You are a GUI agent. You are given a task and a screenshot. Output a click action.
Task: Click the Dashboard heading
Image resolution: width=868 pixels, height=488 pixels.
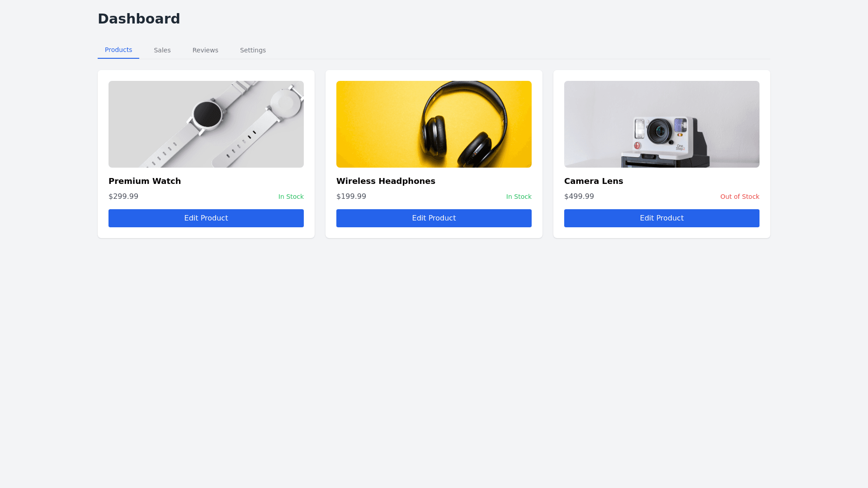[139, 19]
